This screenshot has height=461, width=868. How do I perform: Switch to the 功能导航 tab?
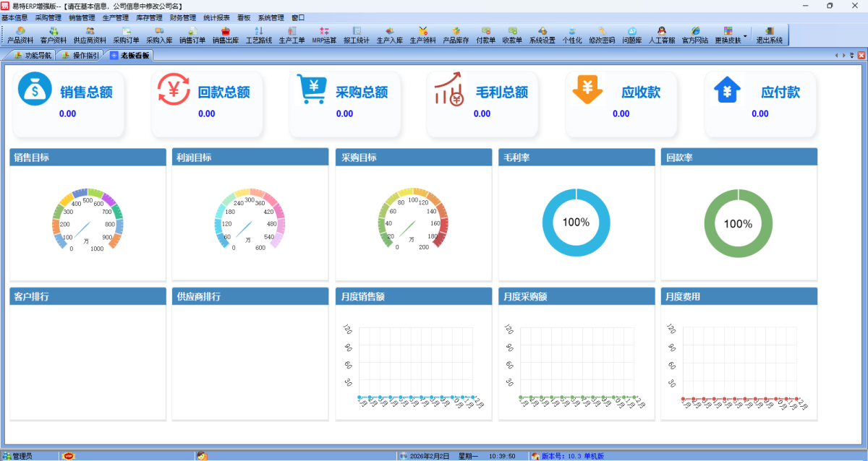click(x=33, y=55)
